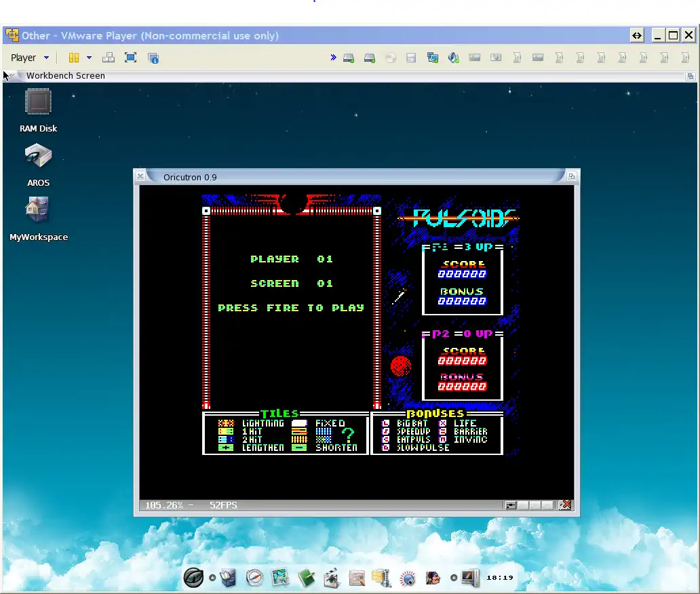The height and width of the screenshot is (594, 700).
Task: Expand the left dock arrow button
Action: tap(212, 578)
